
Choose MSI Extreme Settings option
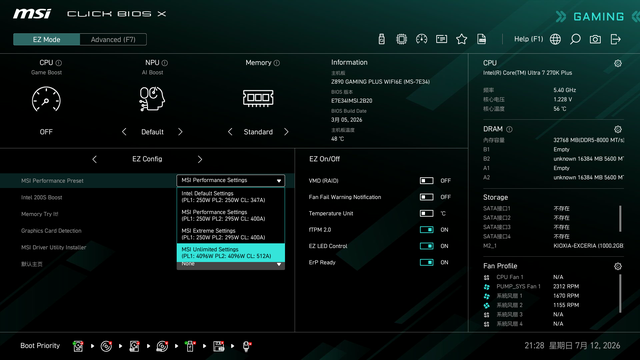click(x=231, y=234)
